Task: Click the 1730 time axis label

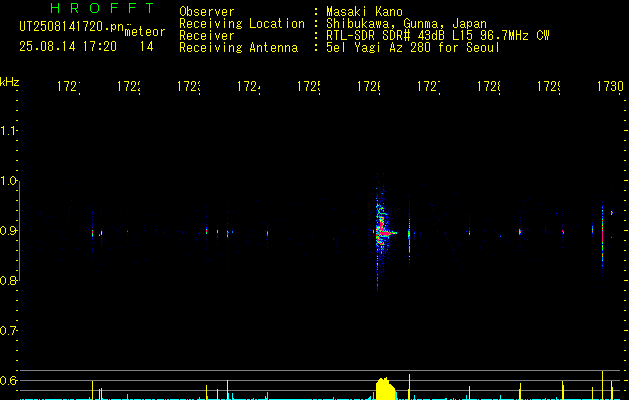Action: click(610, 86)
